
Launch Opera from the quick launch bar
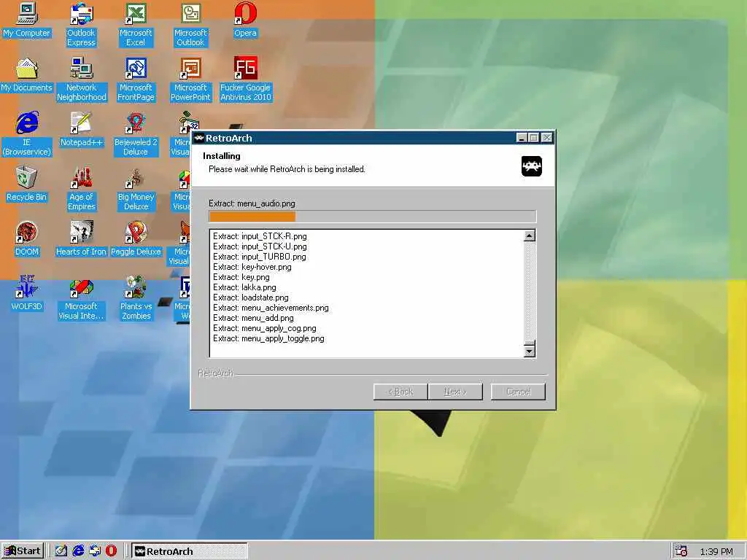[111, 551]
